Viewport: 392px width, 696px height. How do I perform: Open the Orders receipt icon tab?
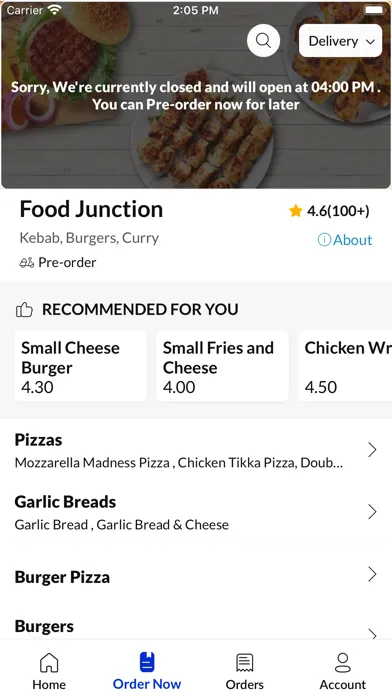coord(244,663)
